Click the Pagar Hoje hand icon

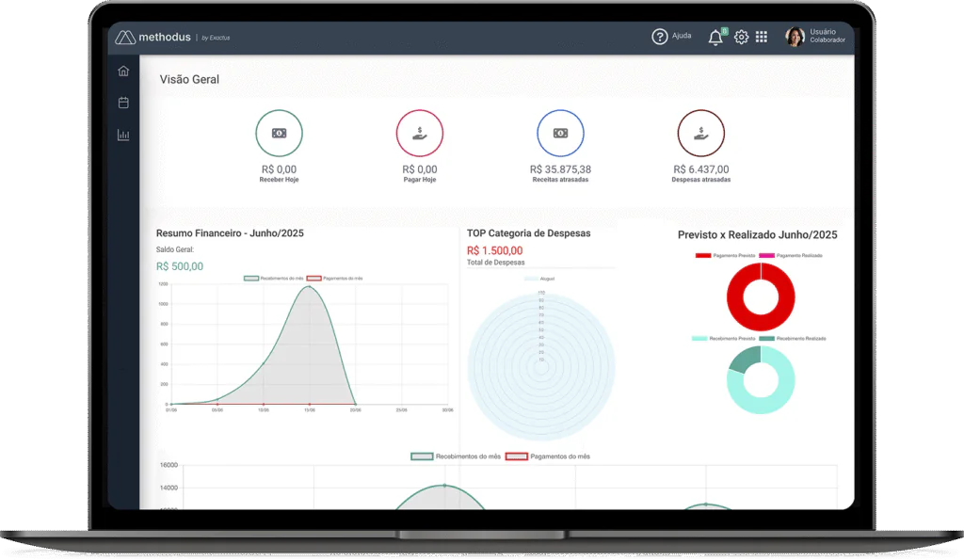(419, 134)
